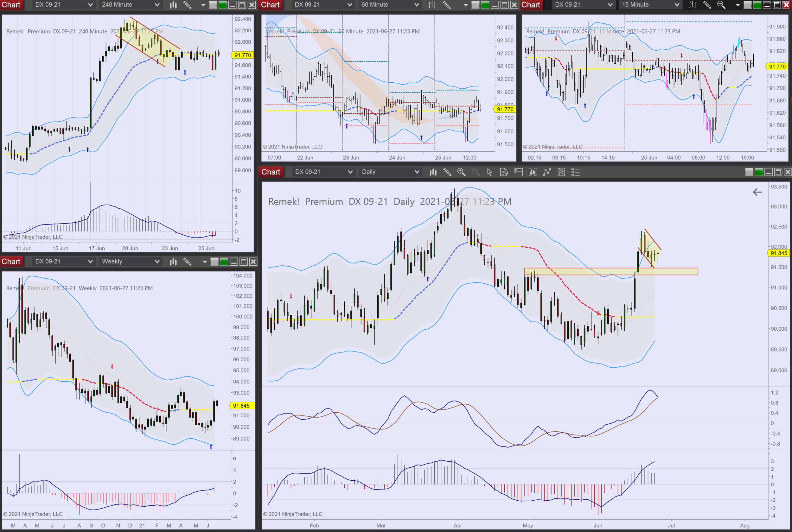The height and width of the screenshot is (532, 792).
Task: Open properties list icon in Daily chart toolbar
Action: click(576, 172)
